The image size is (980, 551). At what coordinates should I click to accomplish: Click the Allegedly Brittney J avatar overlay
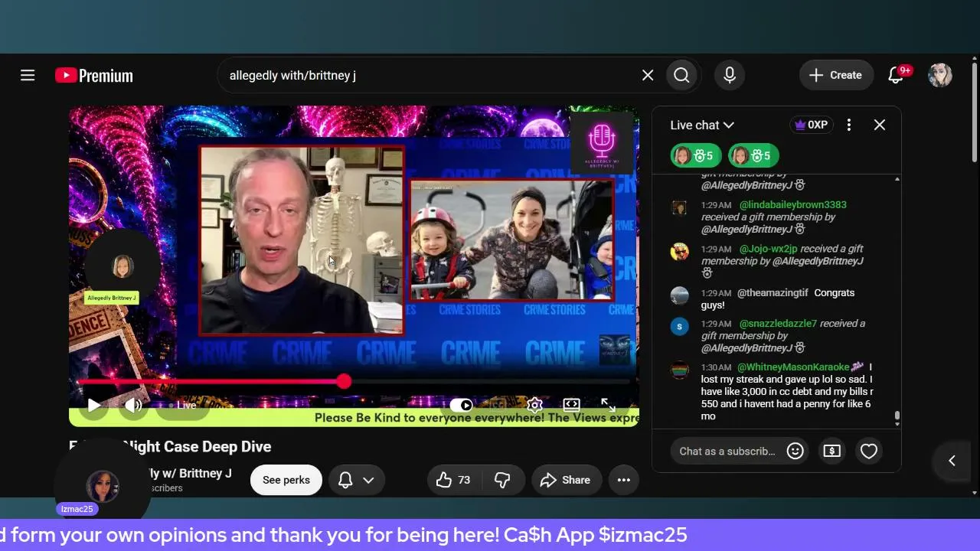[122, 267]
